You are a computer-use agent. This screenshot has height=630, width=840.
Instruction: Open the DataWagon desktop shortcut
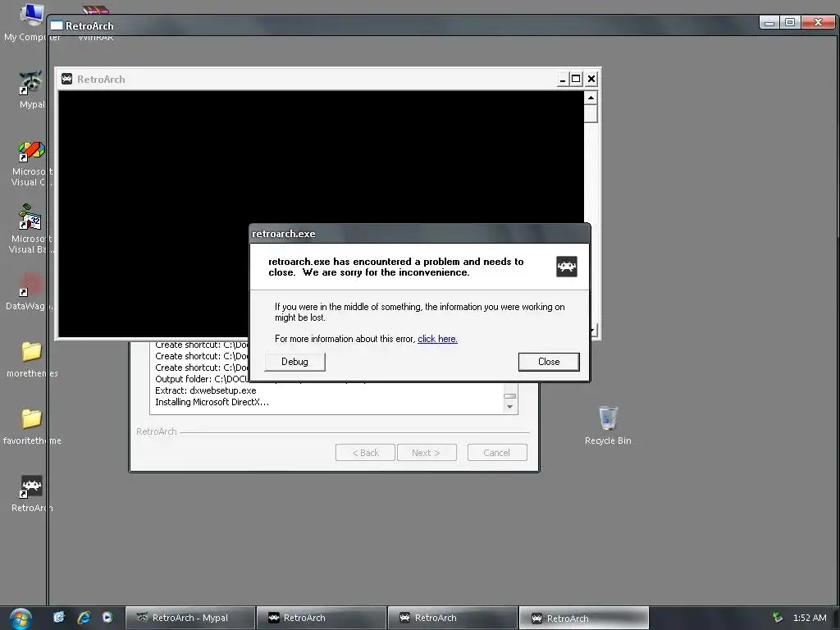click(x=30, y=292)
